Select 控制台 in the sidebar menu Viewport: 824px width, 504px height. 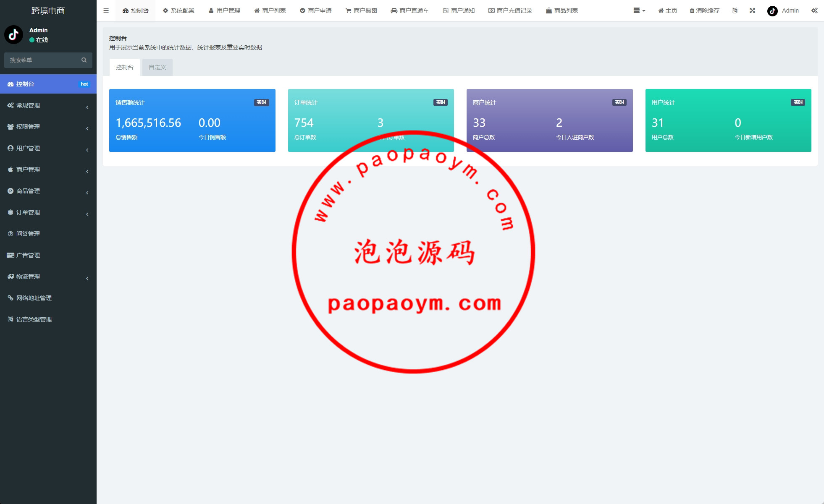click(48, 84)
